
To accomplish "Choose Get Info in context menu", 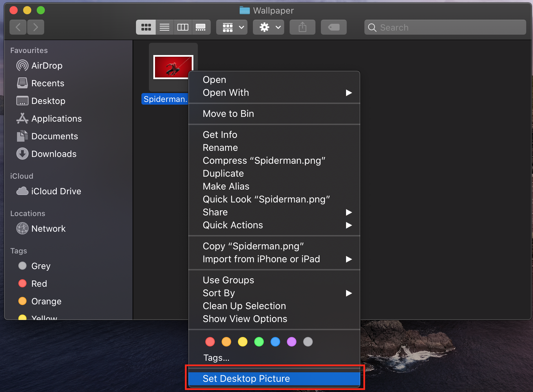I will (x=274, y=135).
